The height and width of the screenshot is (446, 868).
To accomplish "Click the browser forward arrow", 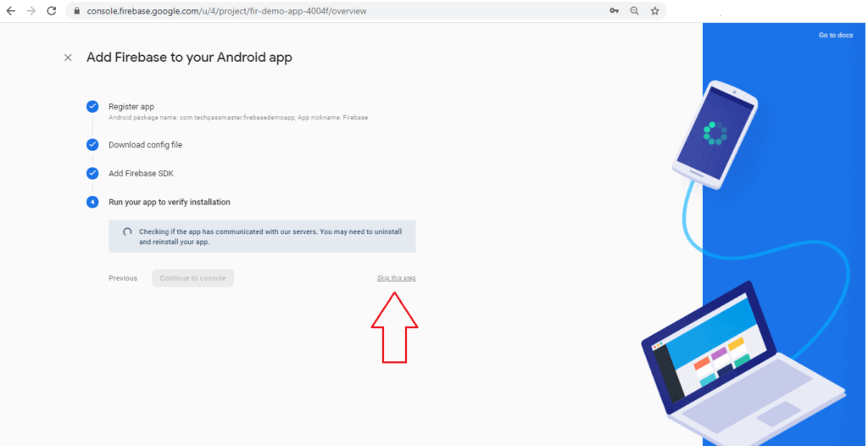I will (31, 11).
